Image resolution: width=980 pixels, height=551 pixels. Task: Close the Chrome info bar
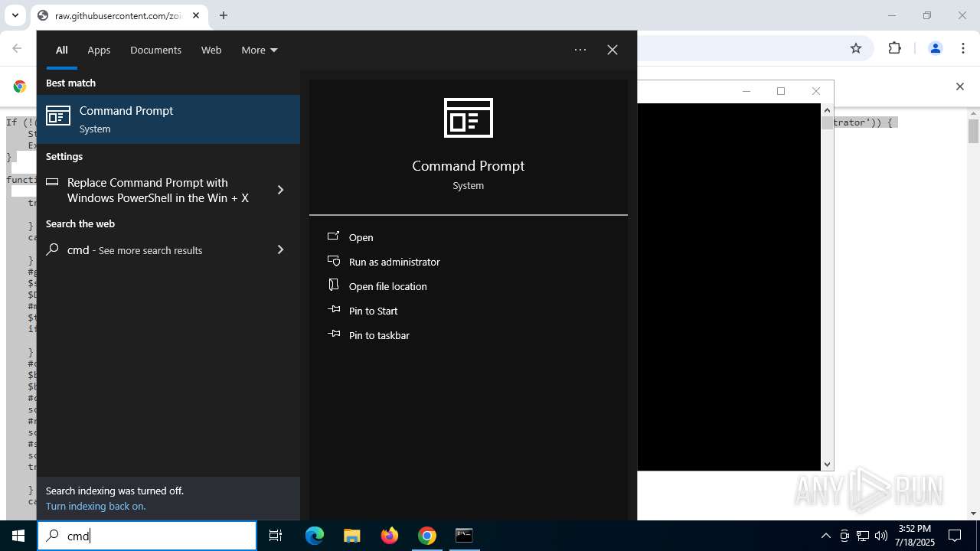(960, 86)
